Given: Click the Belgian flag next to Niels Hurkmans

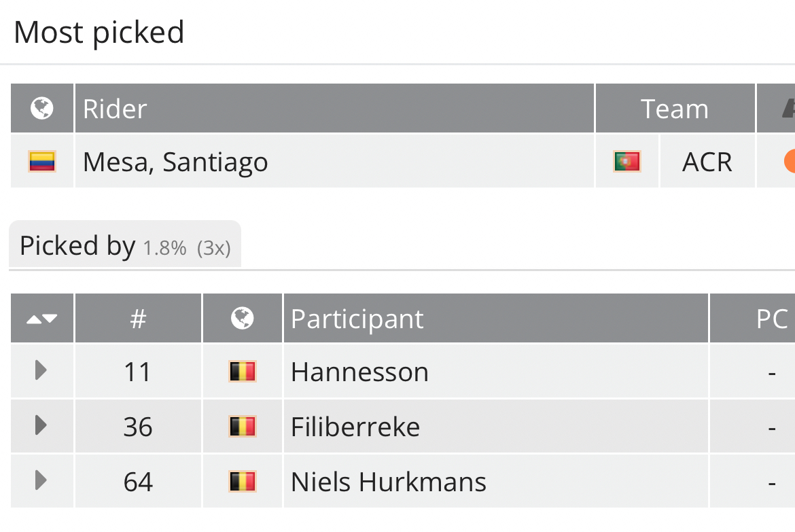Looking at the screenshot, I should click(x=242, y=482).
